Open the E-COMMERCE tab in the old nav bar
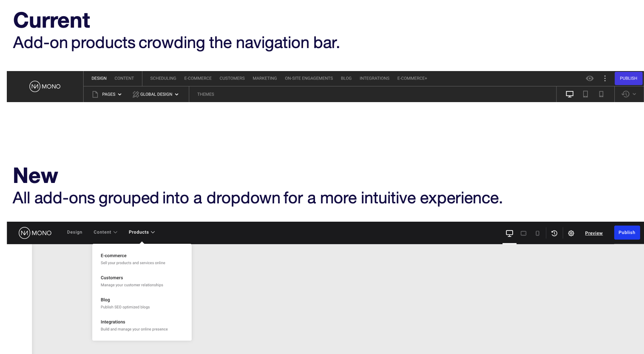 [x=198, y=78]
